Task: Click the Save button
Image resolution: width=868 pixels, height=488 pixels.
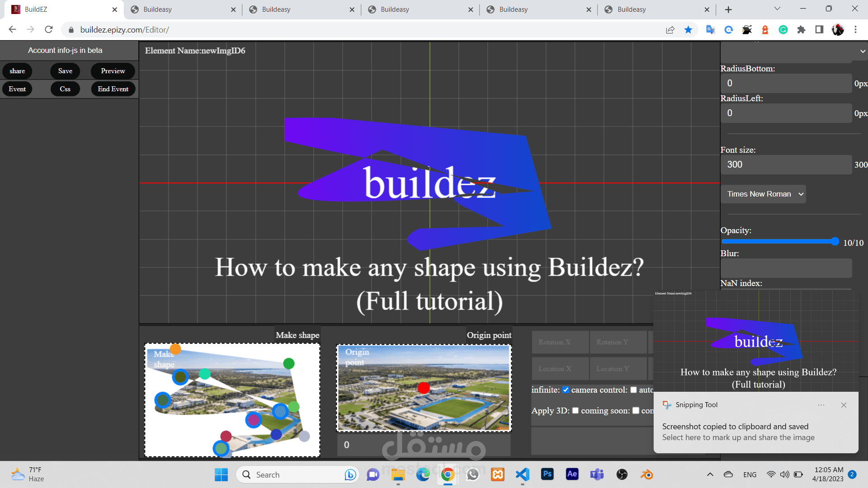Action: pyautogui.click(x=65, y=71)
